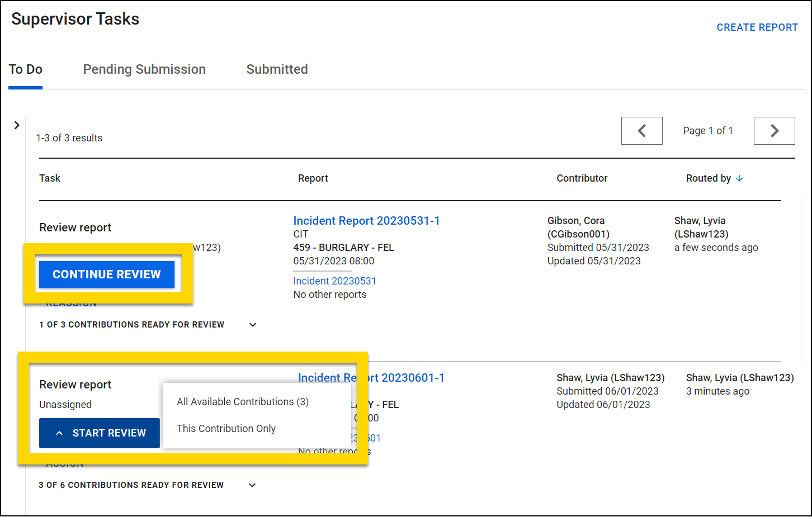Collapse the START REVIEW button's open dropdown arrow
The height and width of the screenshot is (517, 812).
point(60,433)
